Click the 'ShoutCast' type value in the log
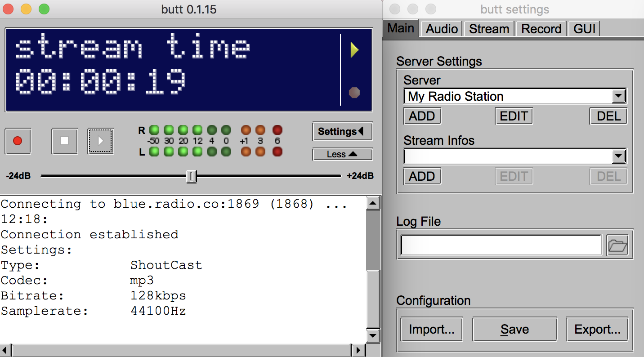Image resolution: width=644 pixels, height=357 pixels. click(166, 265)
